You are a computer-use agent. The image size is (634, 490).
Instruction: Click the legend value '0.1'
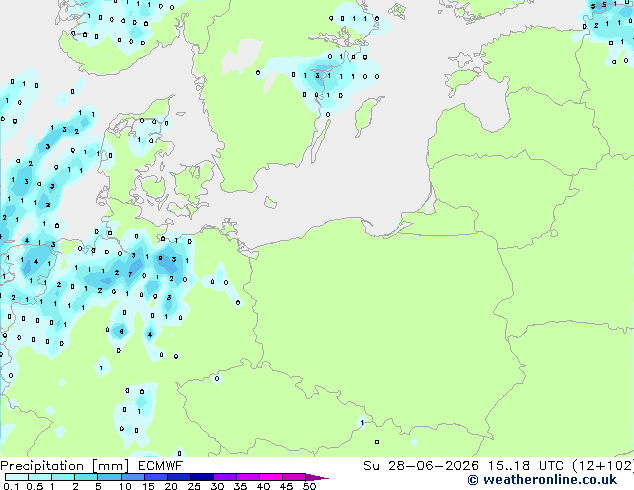pos(11,486)
